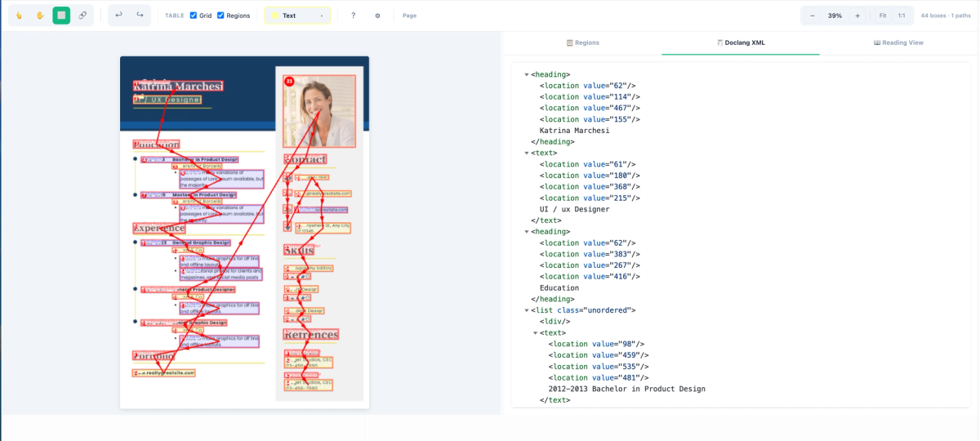The height and width of the screenshot is (441, 980).
Task: Click the location value="267" line
Action: tap(590, 265)
